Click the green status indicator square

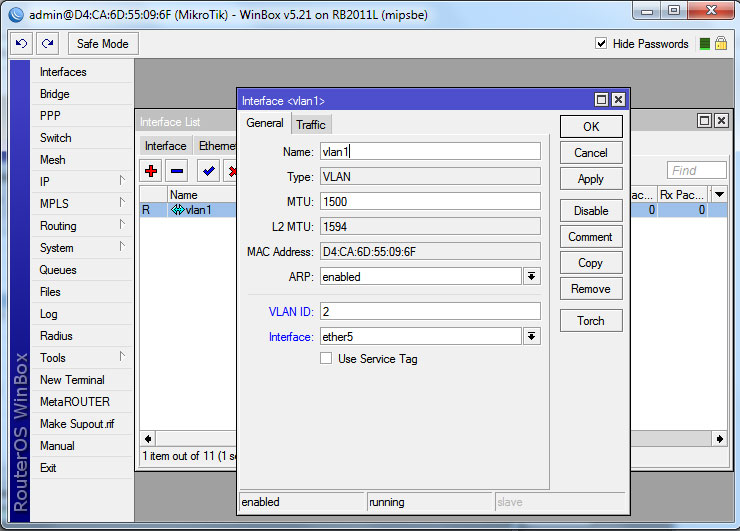coord(705,44)
